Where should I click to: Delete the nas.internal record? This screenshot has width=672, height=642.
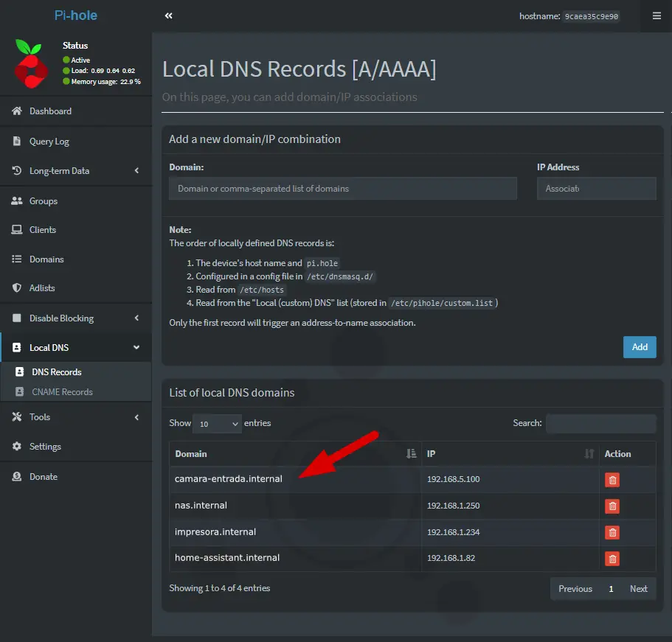(612, 506)
